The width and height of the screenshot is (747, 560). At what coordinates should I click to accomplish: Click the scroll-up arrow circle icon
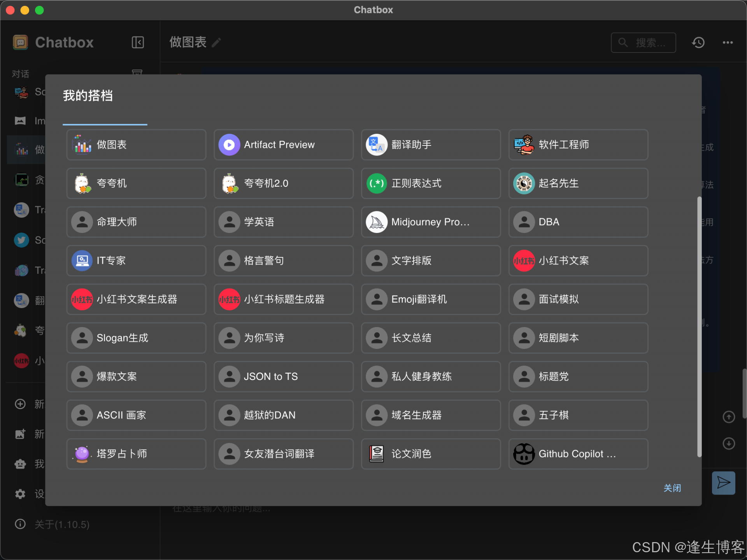click(x=728, y=417)
